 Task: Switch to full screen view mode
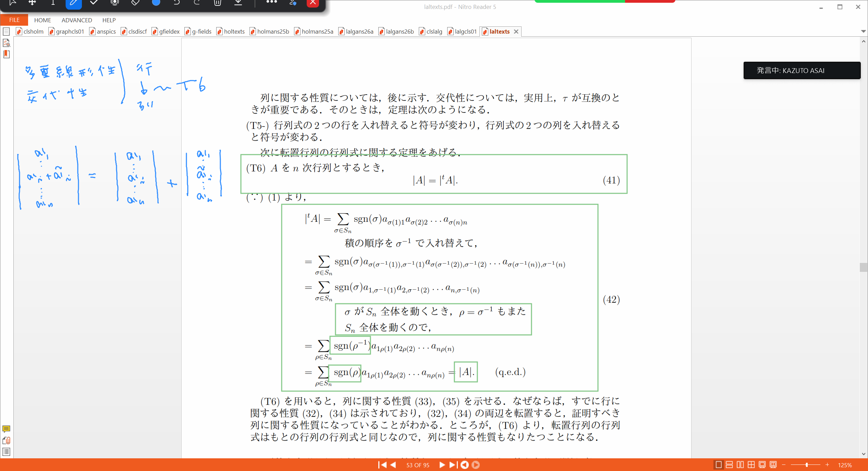coord(762,465)
